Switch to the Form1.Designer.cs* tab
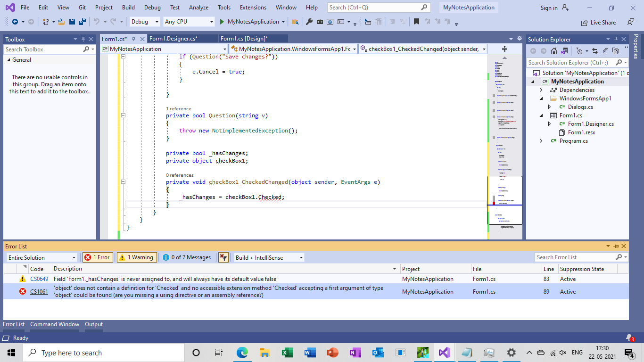Viewport: 644px width, 362px height. (173, 39)
